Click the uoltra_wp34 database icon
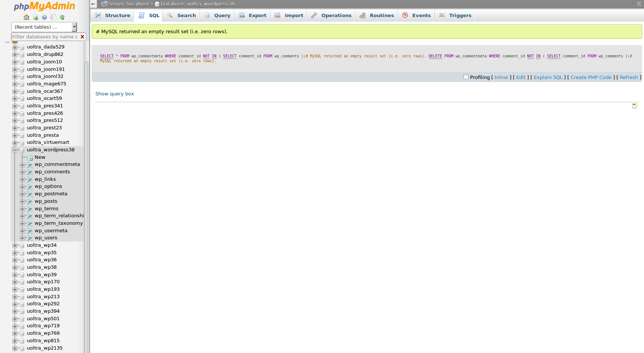The width and height of the screenshot is (644, 353). point(22,246)
